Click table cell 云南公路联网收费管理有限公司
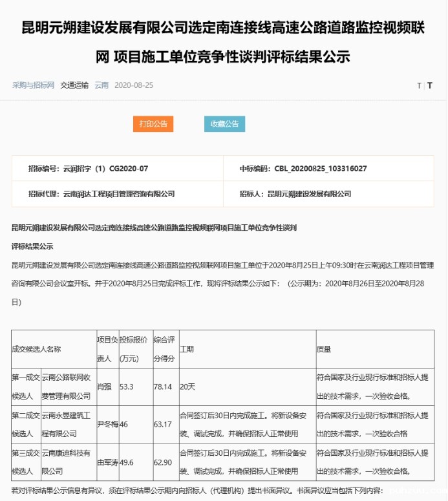Viewport: 448px width, 501px height. [67, 386]
